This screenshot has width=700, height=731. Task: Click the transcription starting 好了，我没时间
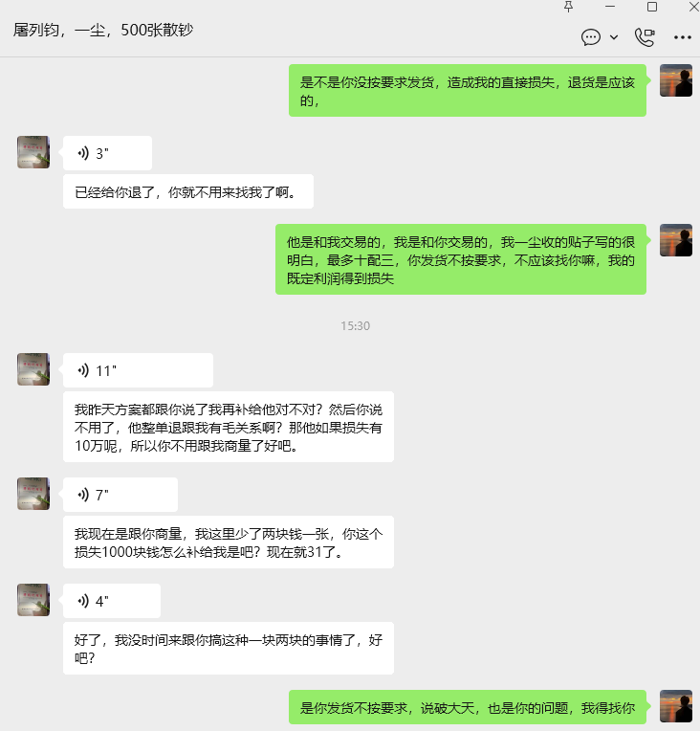[229, 649]
